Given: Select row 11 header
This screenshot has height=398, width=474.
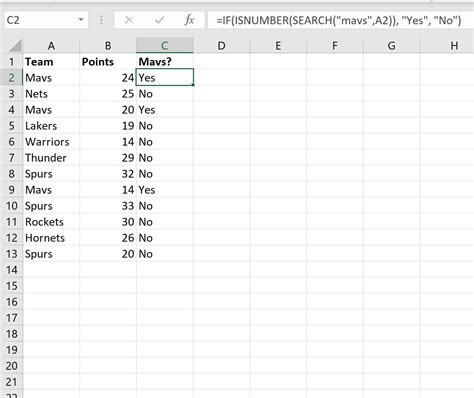Looking at the screenshot, I should pyautogui.click(x=11, y=222).
